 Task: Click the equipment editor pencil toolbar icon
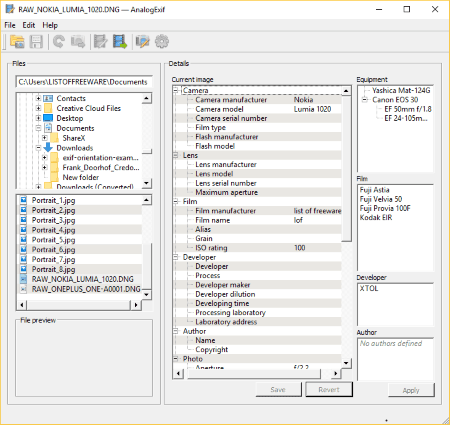click(x=142, y=42)
